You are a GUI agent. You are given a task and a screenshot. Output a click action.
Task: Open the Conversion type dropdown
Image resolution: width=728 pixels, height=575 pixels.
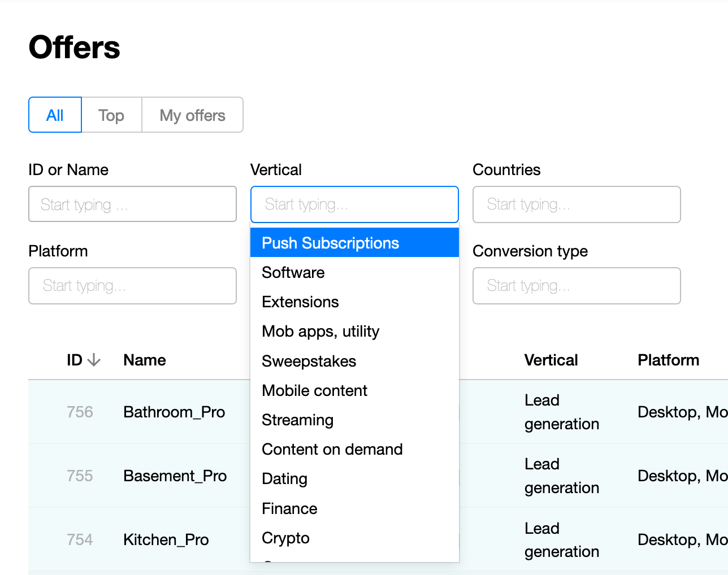click(576, 286)
